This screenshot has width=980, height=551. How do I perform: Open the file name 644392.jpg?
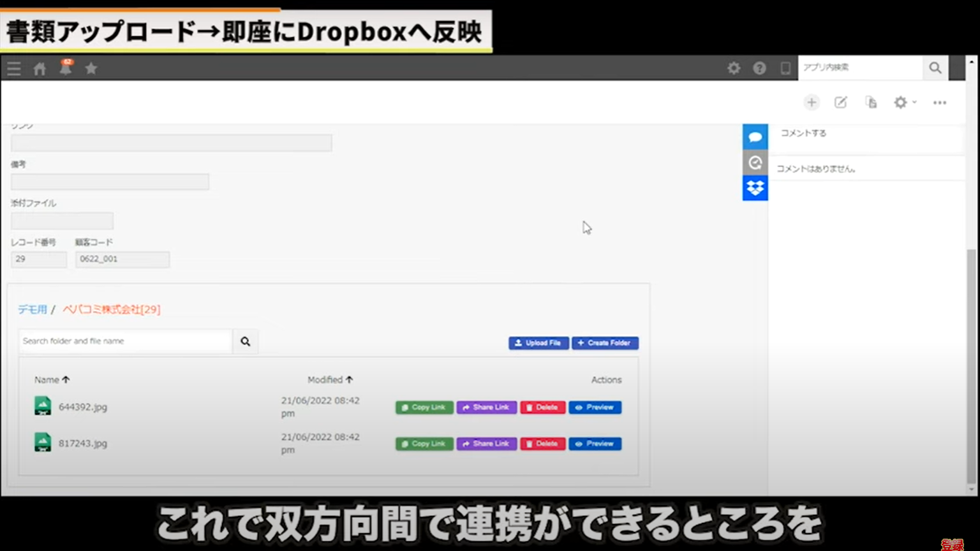coord(83,407)
